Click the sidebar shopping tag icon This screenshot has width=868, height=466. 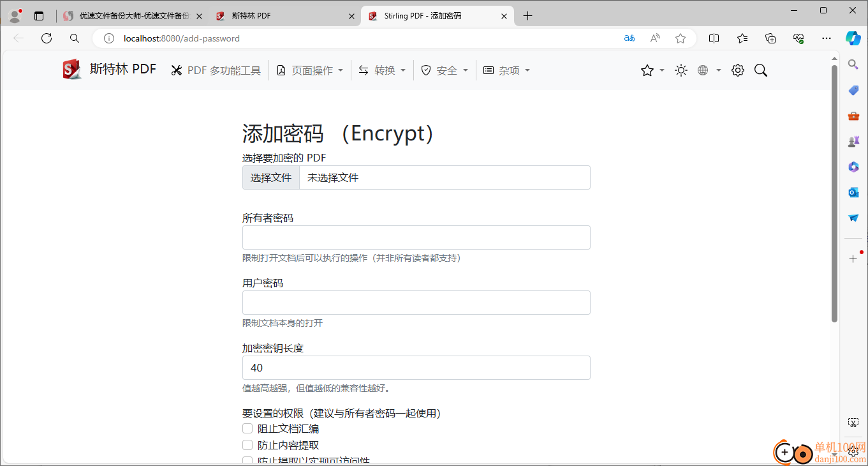[x=853, y=90]
